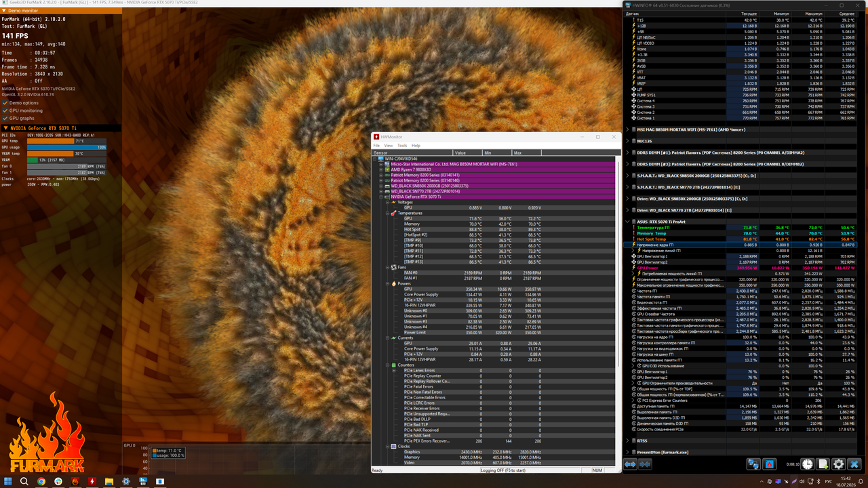Open notifications bell in system tray

point(861,481)
